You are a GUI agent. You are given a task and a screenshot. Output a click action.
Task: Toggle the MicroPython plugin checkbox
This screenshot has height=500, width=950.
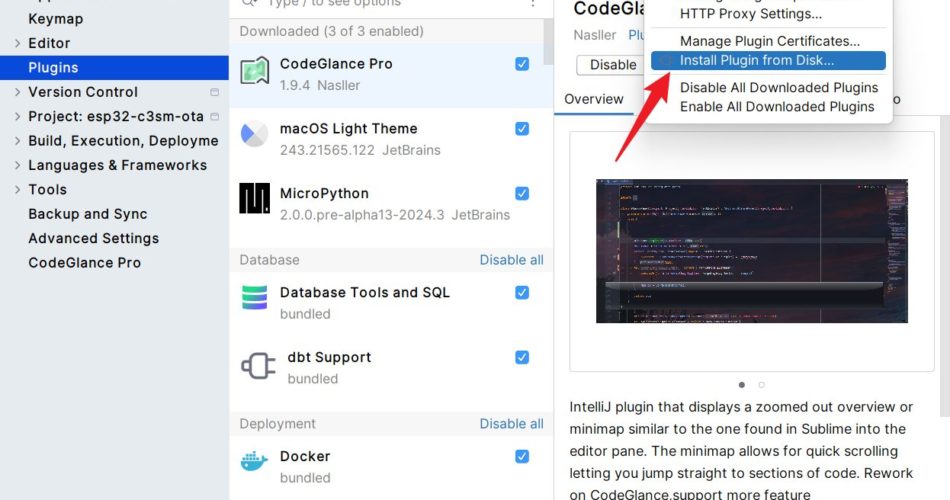[x=522, y=193]
